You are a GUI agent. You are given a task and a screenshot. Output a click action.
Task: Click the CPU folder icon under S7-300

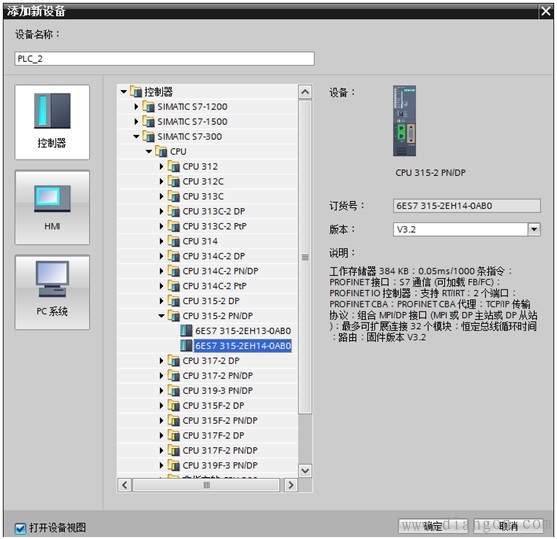(161, 151)
